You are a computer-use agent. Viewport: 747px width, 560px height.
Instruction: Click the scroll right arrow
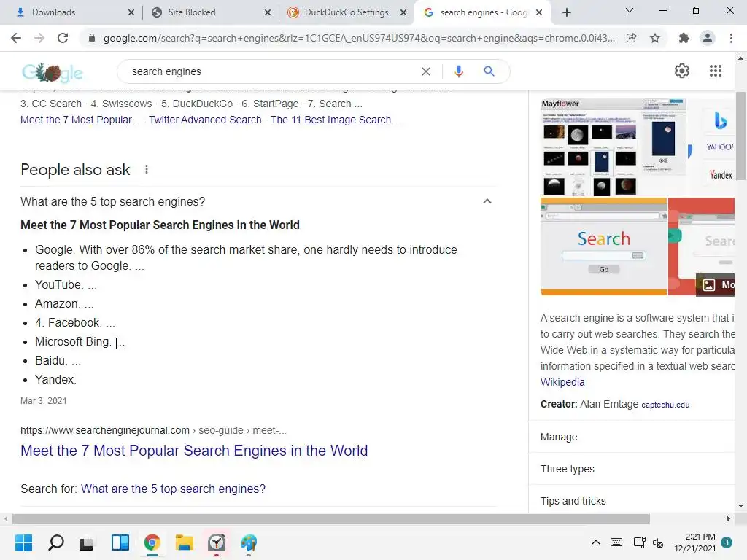(729, 518)
